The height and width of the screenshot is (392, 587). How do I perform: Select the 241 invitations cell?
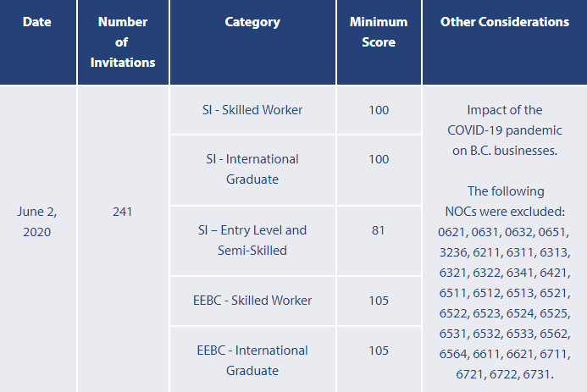pyautogui.click(x=123, y=212)
